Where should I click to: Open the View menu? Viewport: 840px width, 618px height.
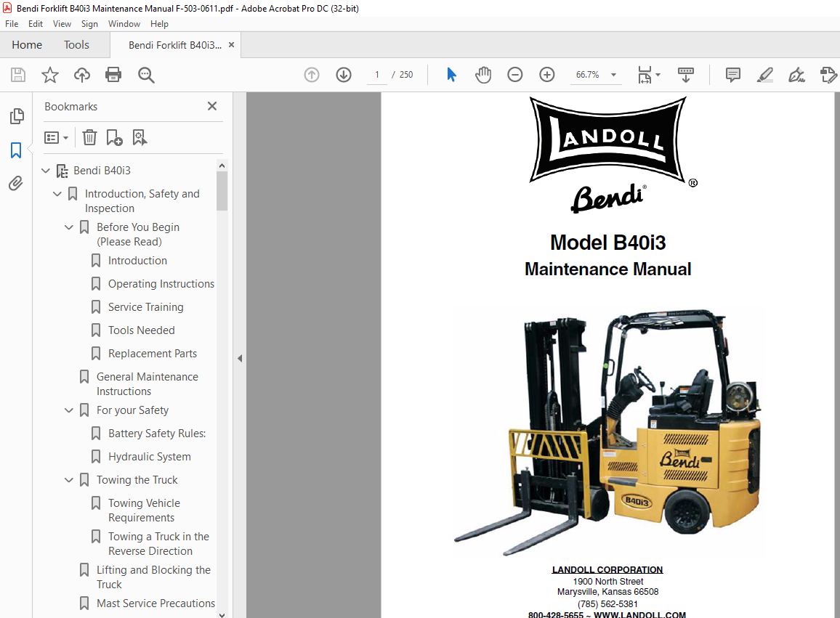[62, 23]
